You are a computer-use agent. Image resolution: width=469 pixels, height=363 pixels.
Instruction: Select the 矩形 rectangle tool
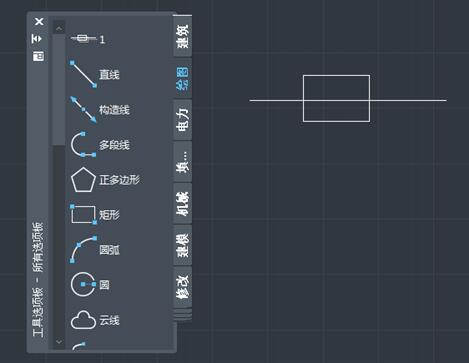coord(95,214)
